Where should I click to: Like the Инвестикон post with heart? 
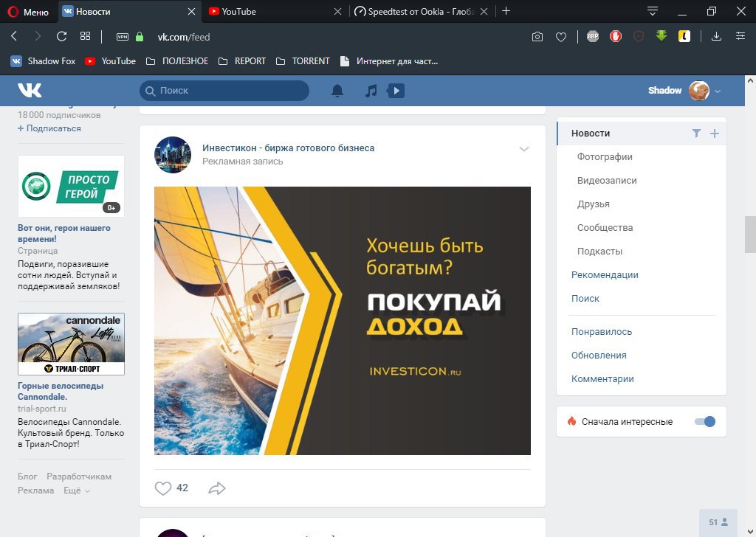(x=163, y=488)
